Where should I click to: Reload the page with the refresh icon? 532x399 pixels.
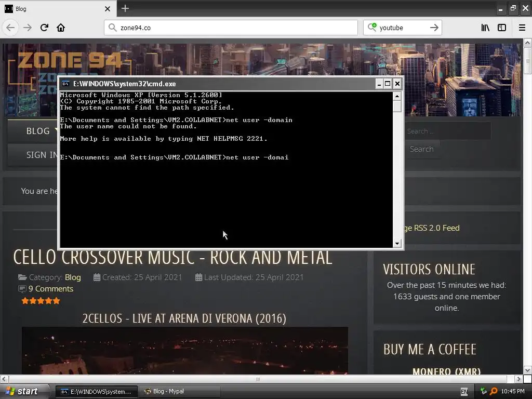coord(44,28)
